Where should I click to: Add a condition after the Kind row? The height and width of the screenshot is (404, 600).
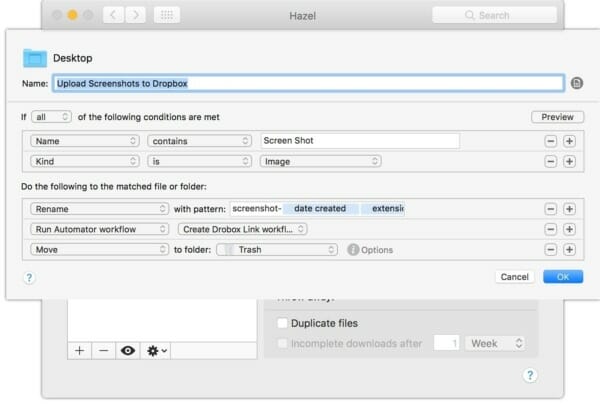569,161
